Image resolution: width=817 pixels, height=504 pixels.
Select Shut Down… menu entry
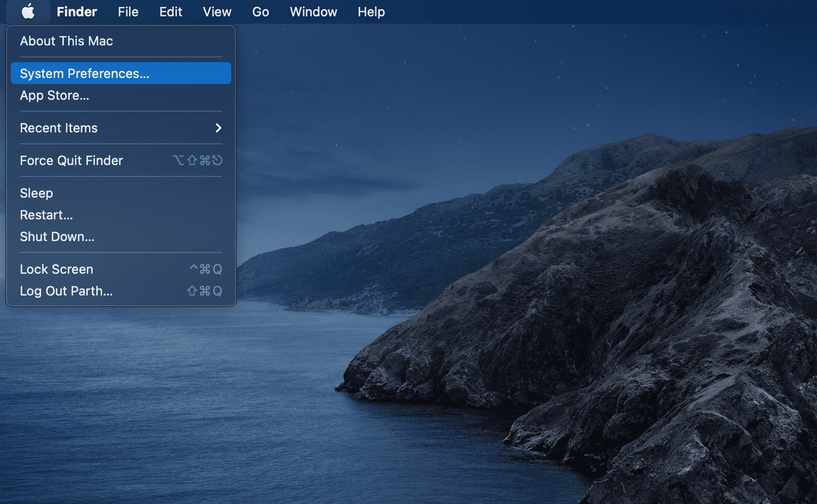[x=121, y=236]
